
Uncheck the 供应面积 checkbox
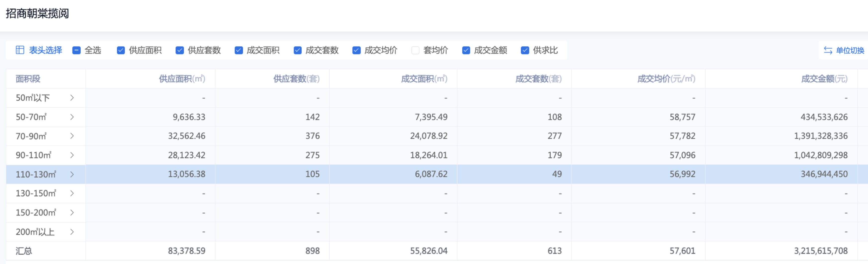tap(121, 50)
